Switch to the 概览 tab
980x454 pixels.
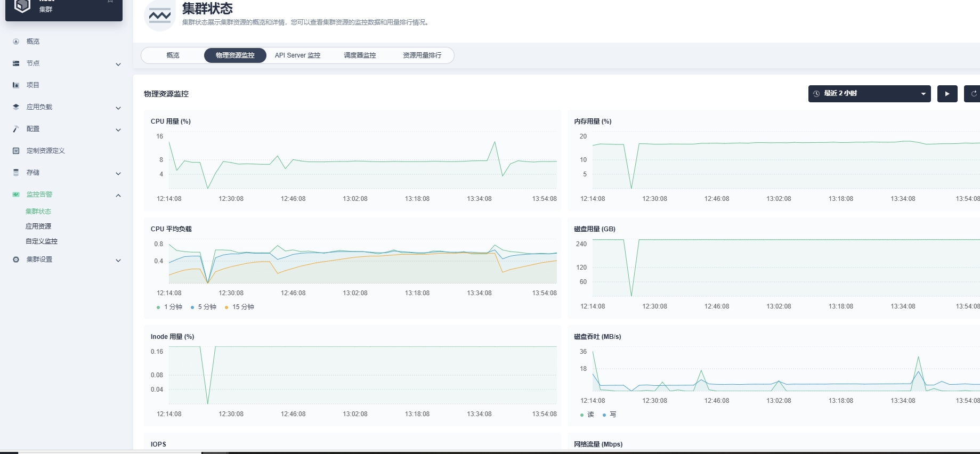click(173, 55)
